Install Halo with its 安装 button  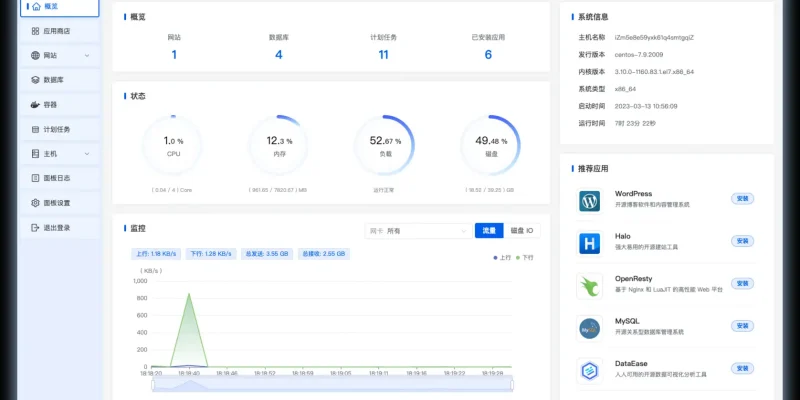tap(742, 241)
